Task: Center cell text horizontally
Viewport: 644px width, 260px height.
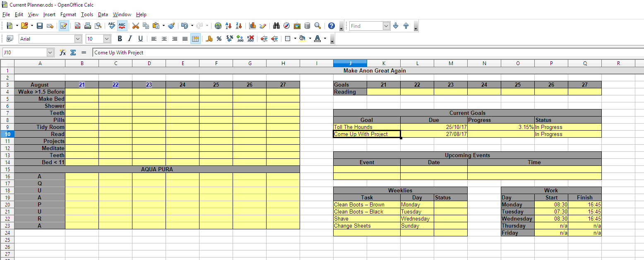Action: click(x=164, y=39)
